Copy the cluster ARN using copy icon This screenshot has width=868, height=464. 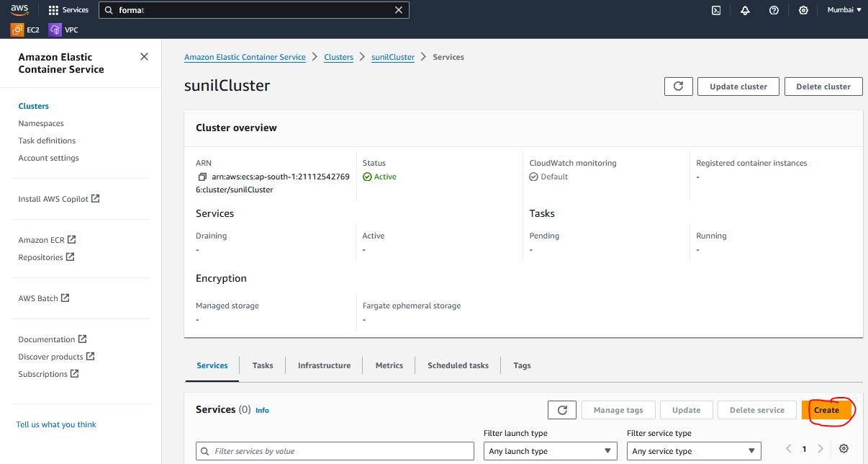coord(202,177)
